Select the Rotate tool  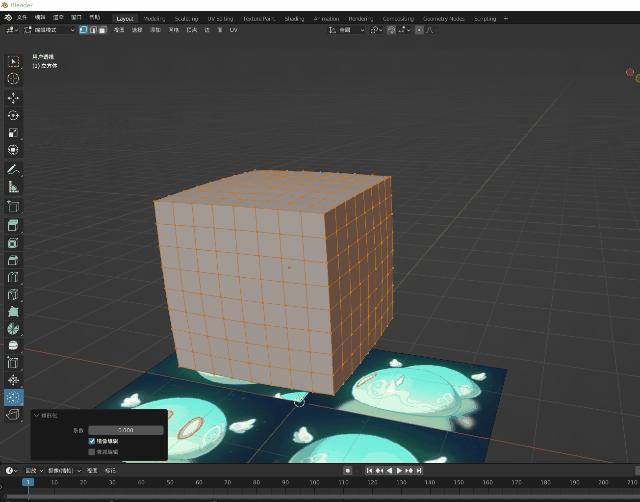(13, 116)
